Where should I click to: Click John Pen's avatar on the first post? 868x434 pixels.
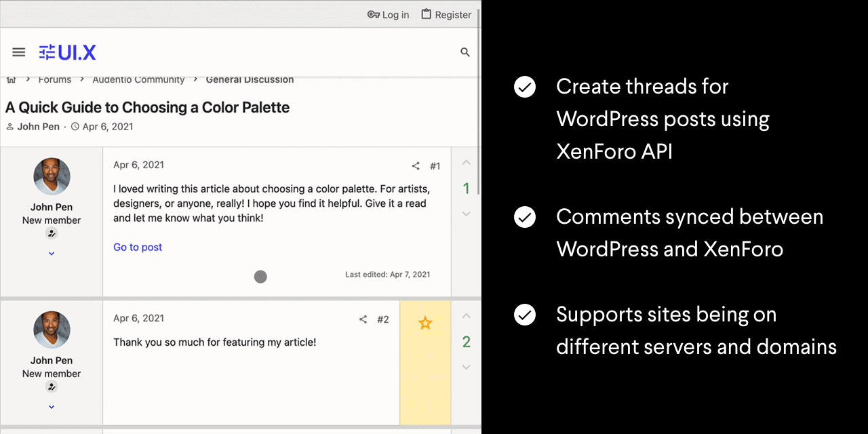(52, 176)
